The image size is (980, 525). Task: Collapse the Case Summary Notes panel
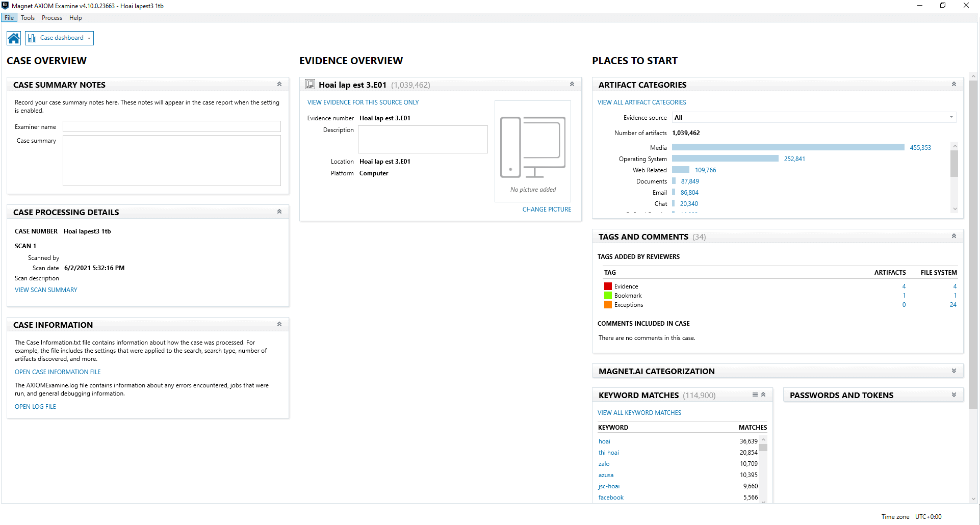pos(279,84)
